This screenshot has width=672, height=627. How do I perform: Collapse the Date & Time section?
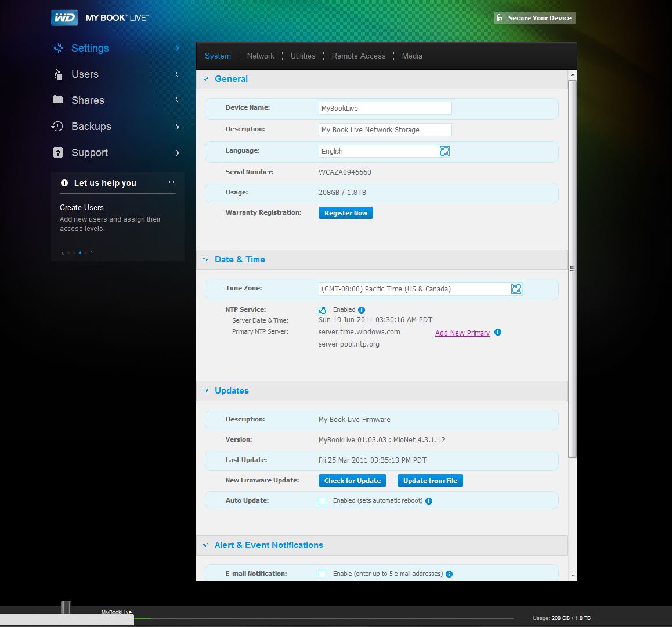tap(205, 260)
